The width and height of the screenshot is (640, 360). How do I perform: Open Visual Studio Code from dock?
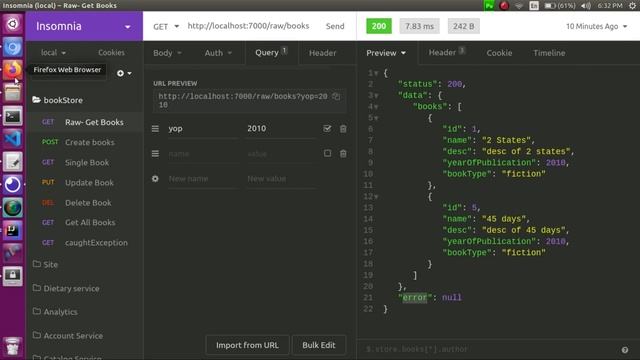click(13, 139)
